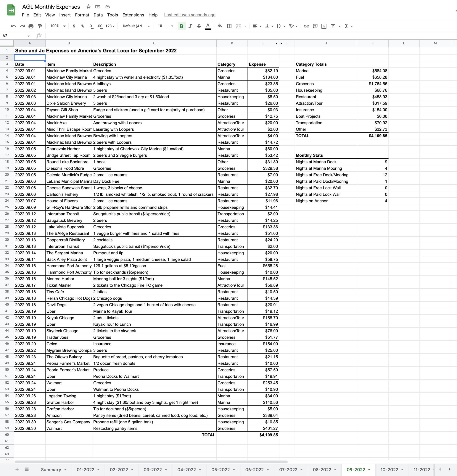
Task: Open the Borders tool
Action: click(229, 26)
